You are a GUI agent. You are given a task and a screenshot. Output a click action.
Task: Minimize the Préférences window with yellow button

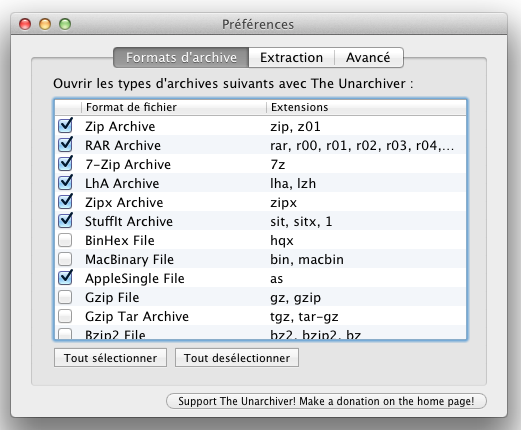pyautogui.click(x=45, y=24)
